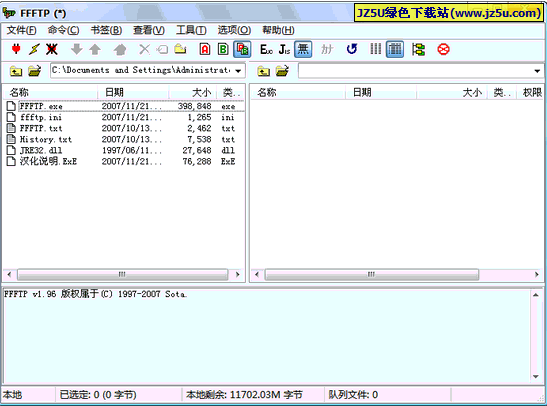The image size is (547, 406).
Task: Click the lightning Quick Connect icon
Action: pos(34,49)
